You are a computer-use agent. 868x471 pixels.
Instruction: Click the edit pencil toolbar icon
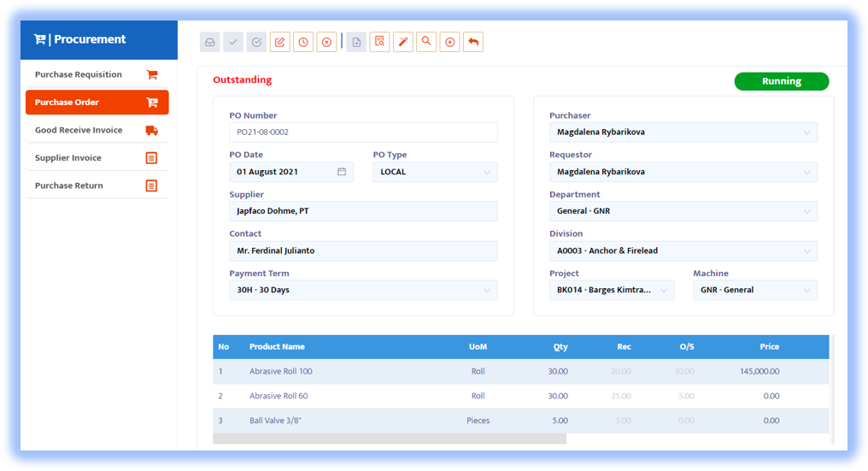pos(279,42)
